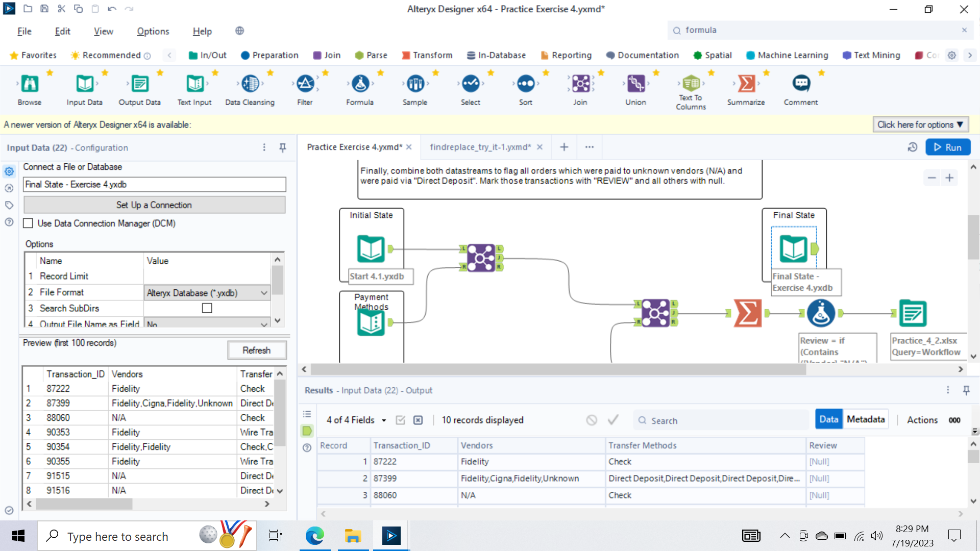Select the Comment tool icon
This screenshot has height=551, width=980.
[x=801, y=83]
